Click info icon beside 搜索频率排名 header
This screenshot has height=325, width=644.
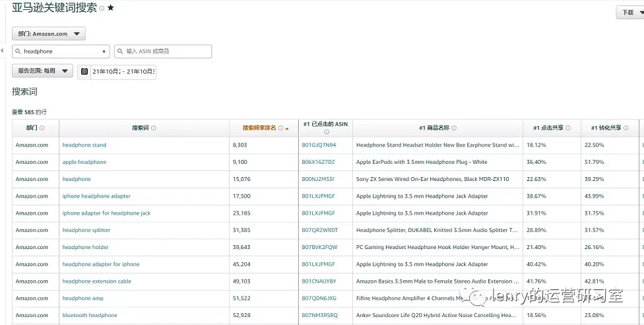point(280,128)
